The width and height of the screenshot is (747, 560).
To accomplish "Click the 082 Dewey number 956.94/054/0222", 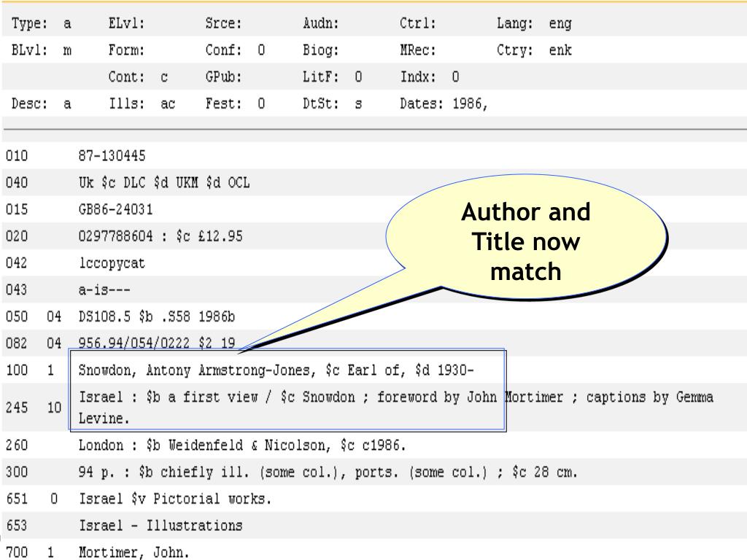I will pyautogui.click(x=134, y=343).
